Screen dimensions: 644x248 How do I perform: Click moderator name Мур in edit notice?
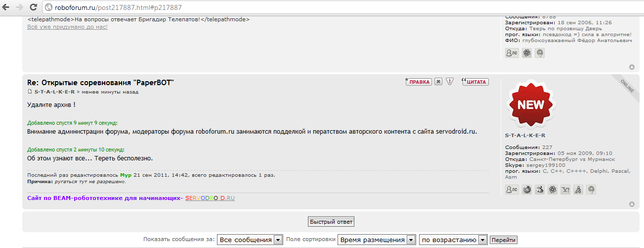pyautogui.click(x=126, y=175)
